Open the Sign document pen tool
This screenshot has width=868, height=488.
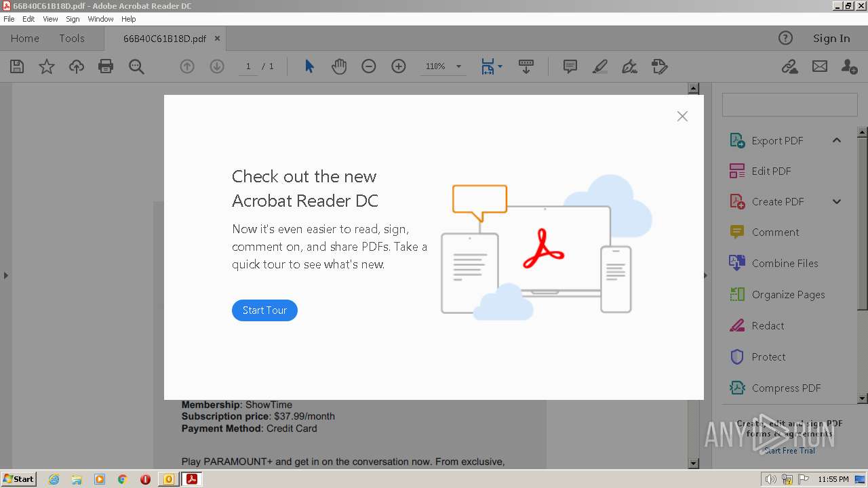point(630,66)
